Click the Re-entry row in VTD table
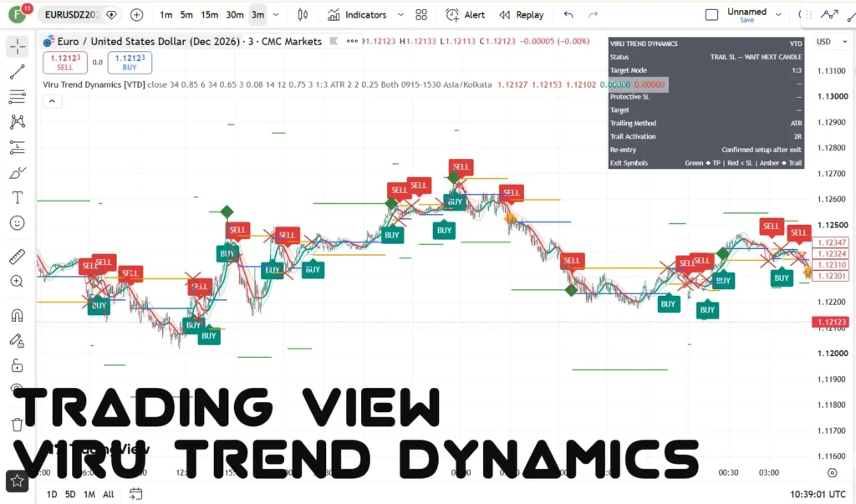 point(706,150)
